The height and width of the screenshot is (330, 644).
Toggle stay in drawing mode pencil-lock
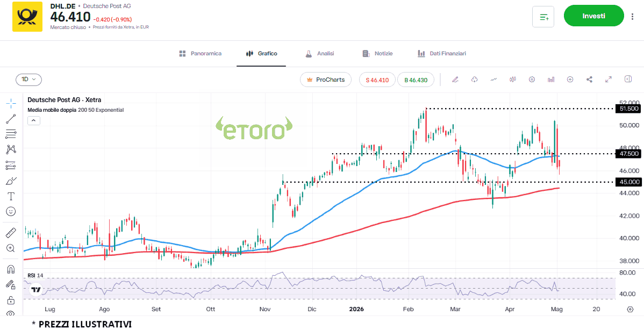11,285
